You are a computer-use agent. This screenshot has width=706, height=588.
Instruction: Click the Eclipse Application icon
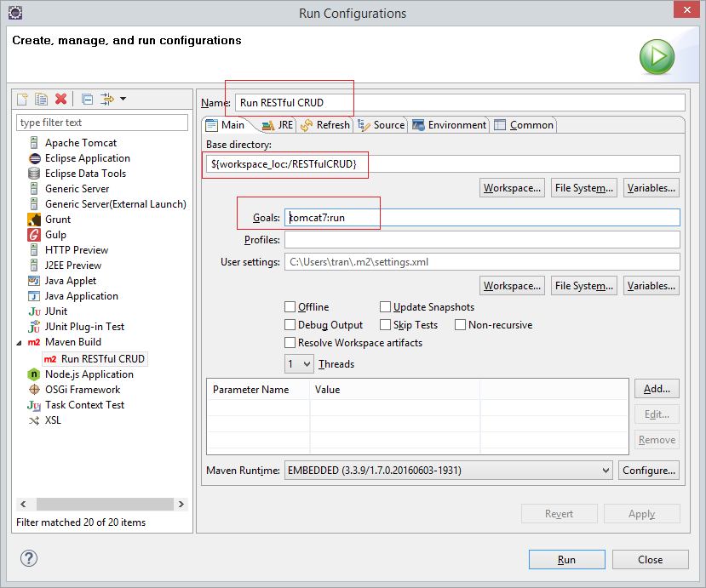click(x=34, y=158)
